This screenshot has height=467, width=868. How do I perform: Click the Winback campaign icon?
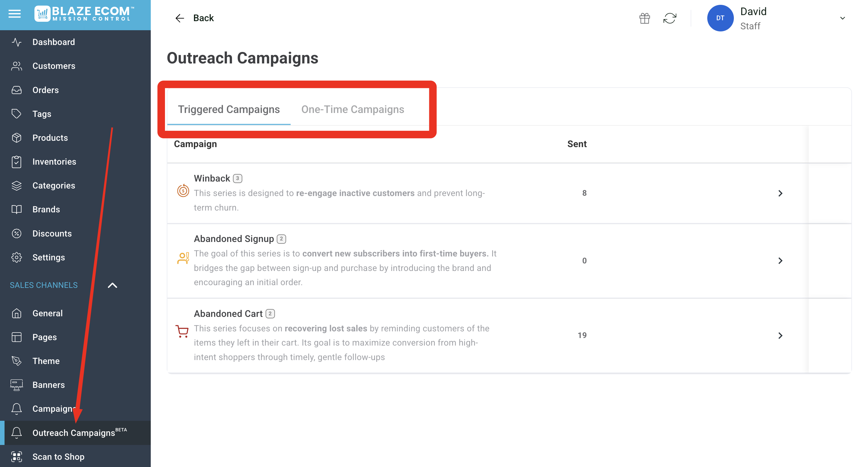click(x=183, y=191)
